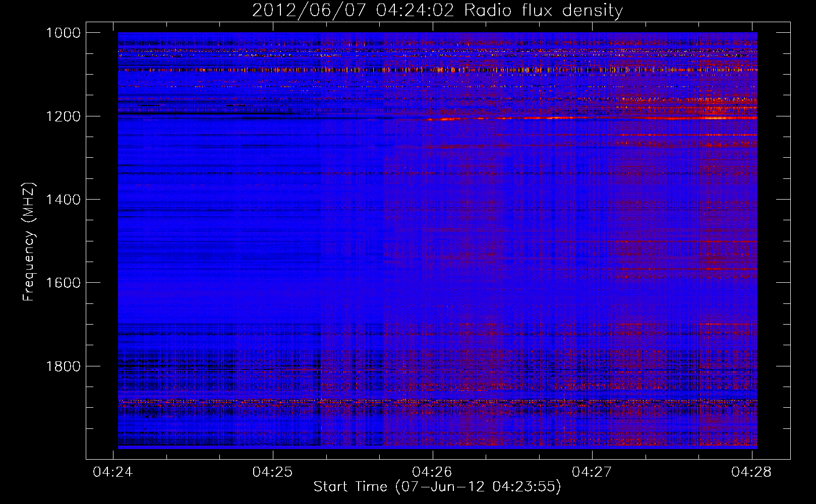Select the 04:24 time tick label
The width and height of the screenshot is (816, 504).
[x=113, y=472]
